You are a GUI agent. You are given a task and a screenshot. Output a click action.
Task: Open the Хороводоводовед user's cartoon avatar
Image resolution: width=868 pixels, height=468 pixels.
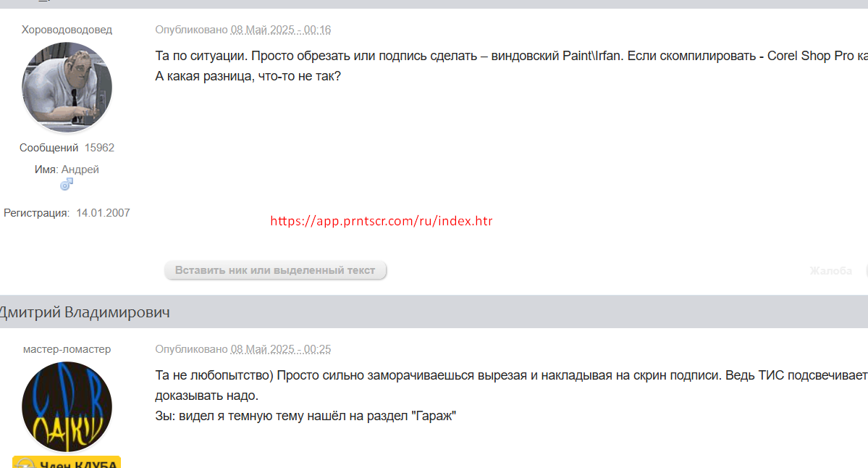[67, 88]
